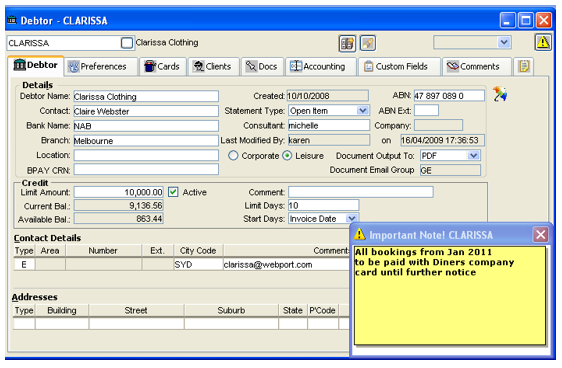This screenshot has height=368, width=562.
Task: Click the CLARISSA debtor code field
Action: coord(64,43)
